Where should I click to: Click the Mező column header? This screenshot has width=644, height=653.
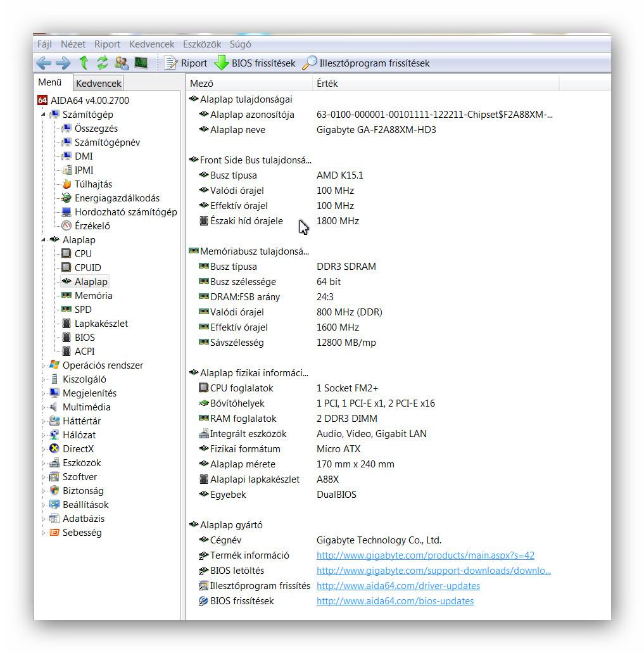click(249, 84)
